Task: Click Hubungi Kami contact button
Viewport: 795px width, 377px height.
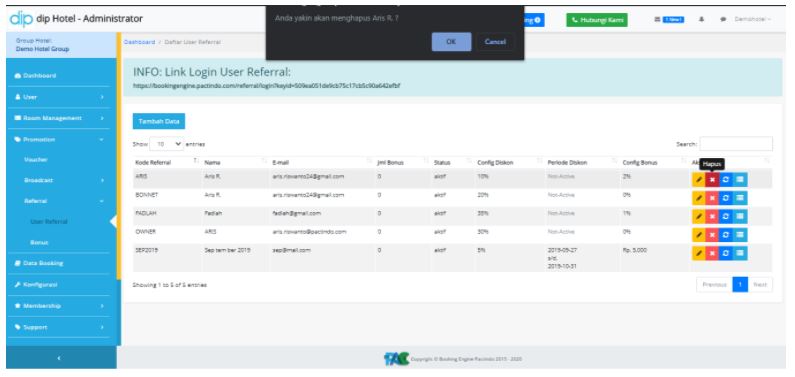Action: 597,20
